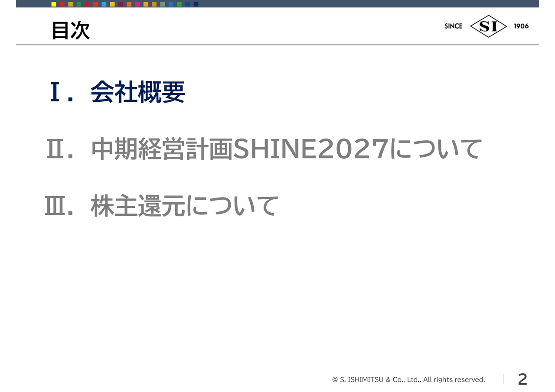This screenshot has height=392, width=555.
Task: Select the highlighted section 'Ⅰ．会社概要'
Action: coord(117,92)
